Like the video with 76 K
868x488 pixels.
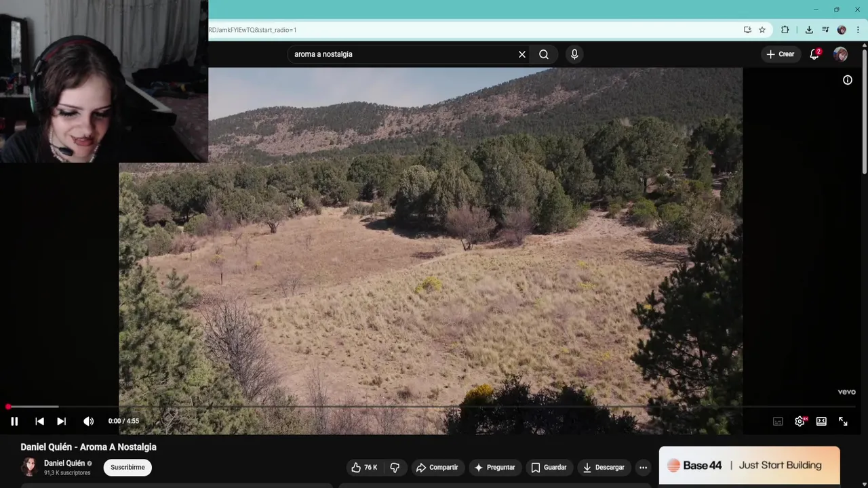(364, 467)
